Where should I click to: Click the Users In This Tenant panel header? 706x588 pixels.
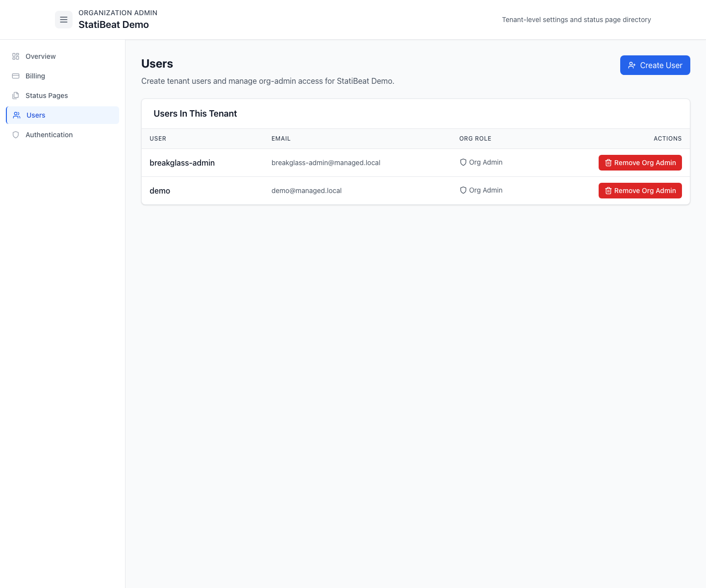pyautogui.click(x=195, y=113)
